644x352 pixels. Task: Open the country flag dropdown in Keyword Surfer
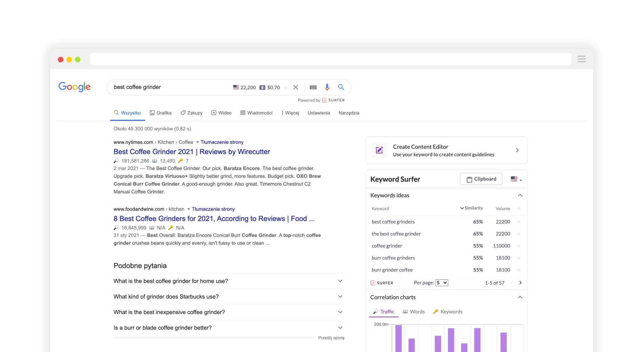coord(517,179)
